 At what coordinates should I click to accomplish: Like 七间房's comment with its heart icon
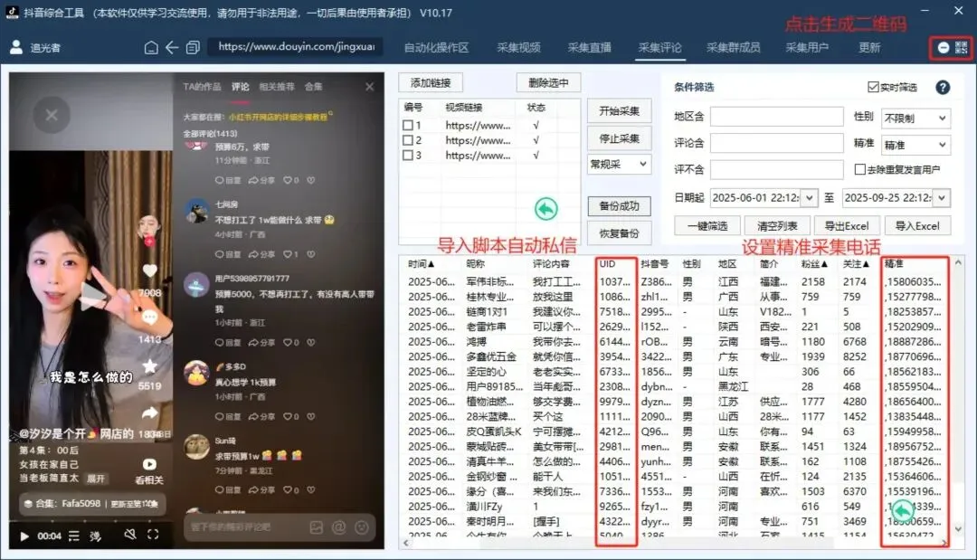coord(288,254)
